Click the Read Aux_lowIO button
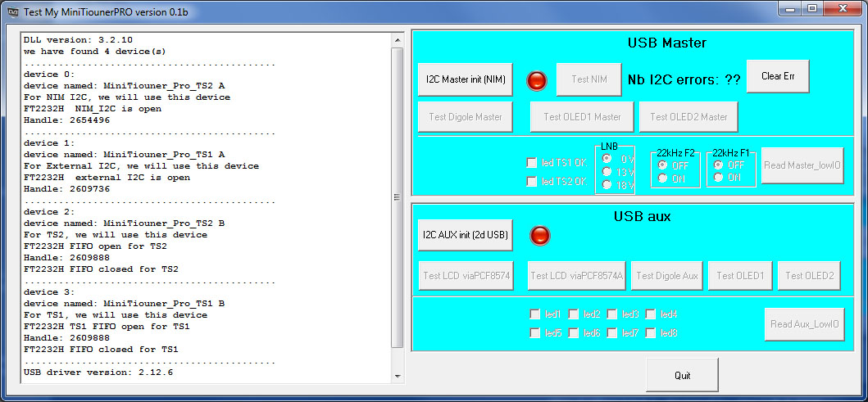The height and width of the screenshot is (402, 868). click(804, 323)
